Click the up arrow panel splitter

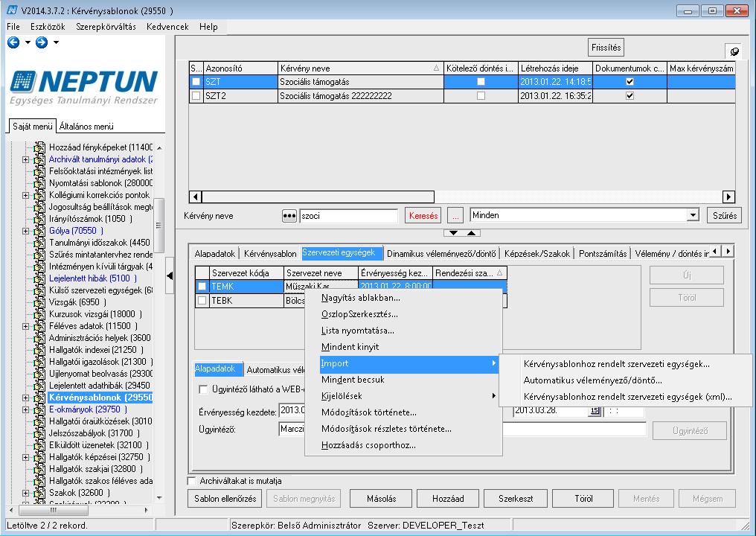pyautogui.click(x=471, y=233)
